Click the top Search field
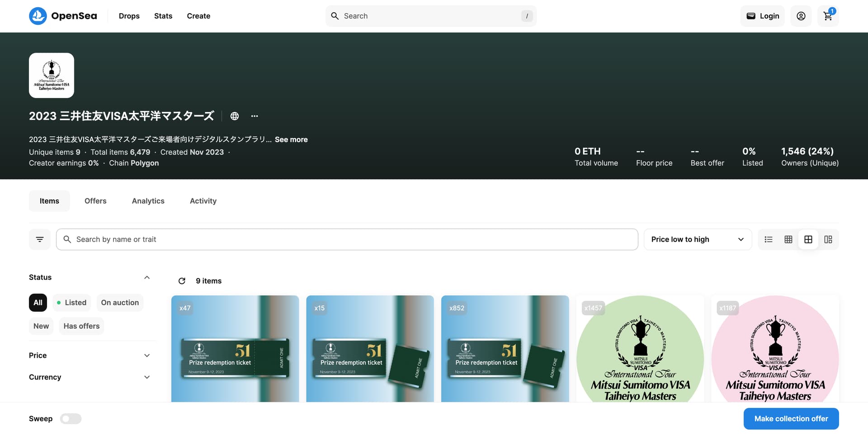Screen dimensions: 868x435 [431, 16]
